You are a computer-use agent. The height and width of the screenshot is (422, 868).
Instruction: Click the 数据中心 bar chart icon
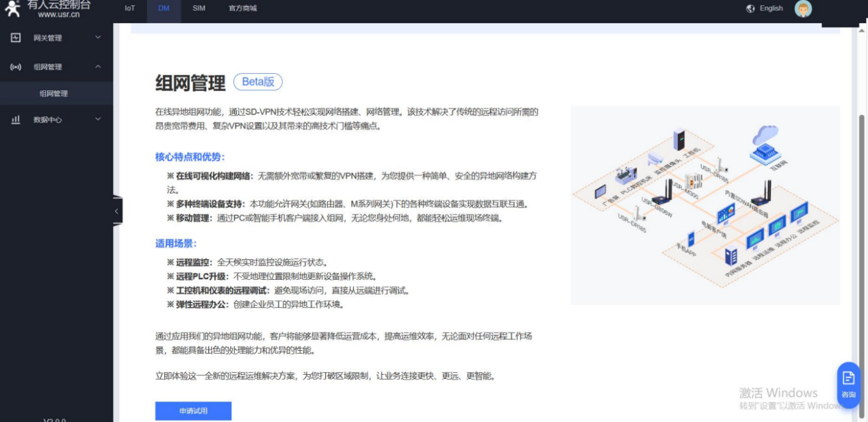point(16,120)
